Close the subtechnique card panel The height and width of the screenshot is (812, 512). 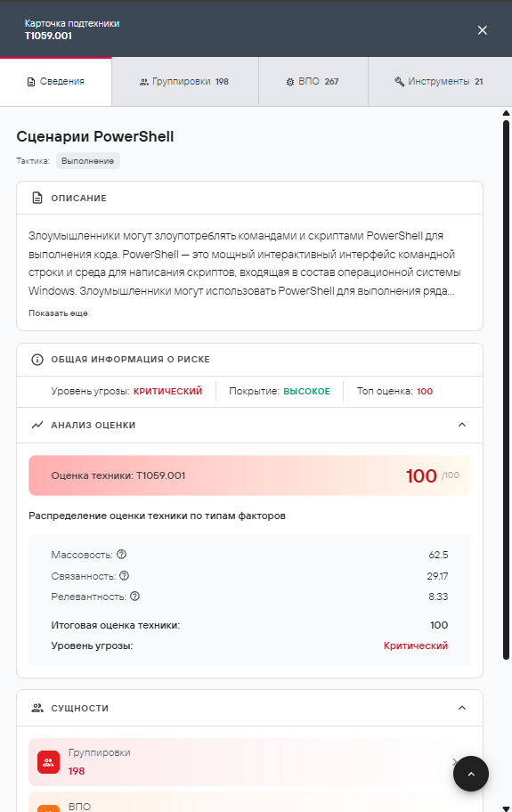coord(482,30)
